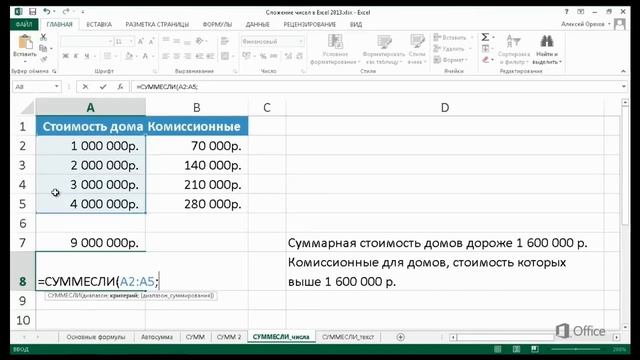Toggle bold (Ж) formatting
The height and width of the screenshot is (360, 640).
point(65,56)
